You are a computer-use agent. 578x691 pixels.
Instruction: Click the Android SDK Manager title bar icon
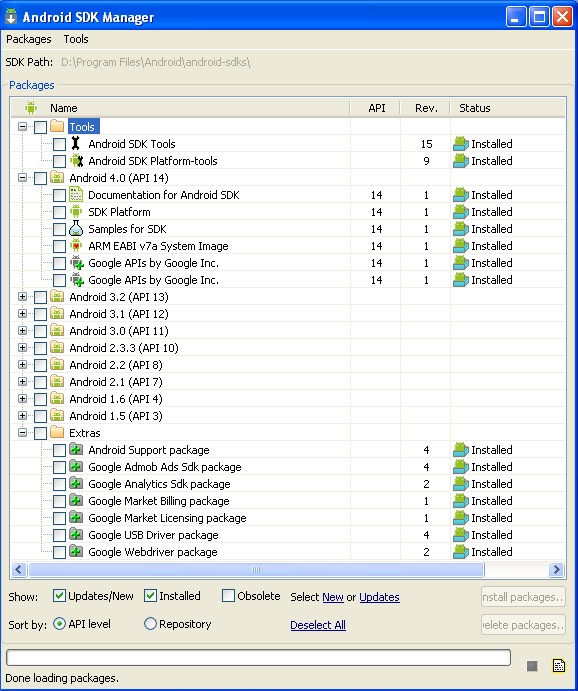(11, 17)
